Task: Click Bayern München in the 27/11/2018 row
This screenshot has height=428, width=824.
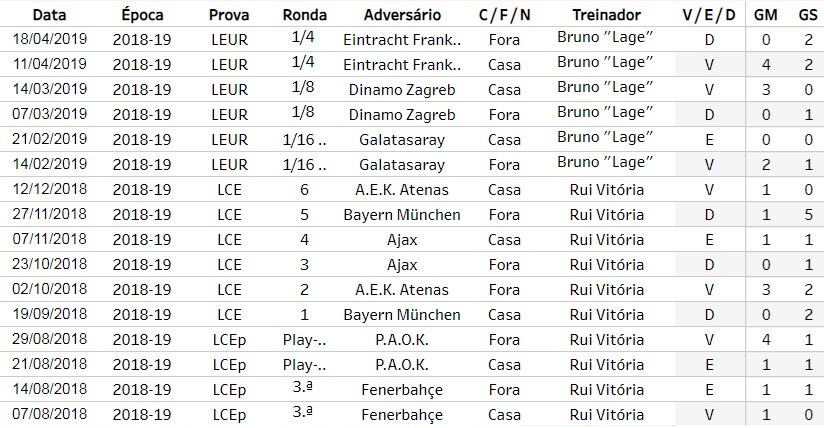Action: click(x=401, y=215)
